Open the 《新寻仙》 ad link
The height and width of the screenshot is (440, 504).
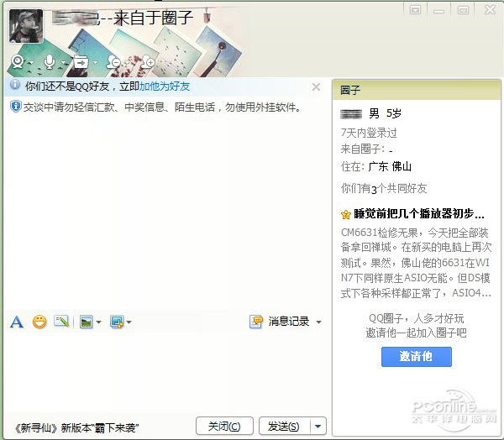pyautogui.click(x=76, y=427)
